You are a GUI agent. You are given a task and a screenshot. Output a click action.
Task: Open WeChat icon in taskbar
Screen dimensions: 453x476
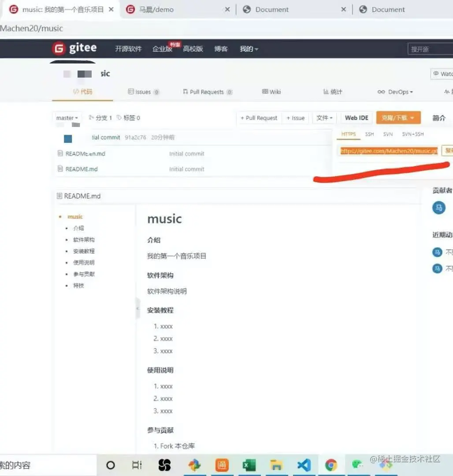point(357,464)
